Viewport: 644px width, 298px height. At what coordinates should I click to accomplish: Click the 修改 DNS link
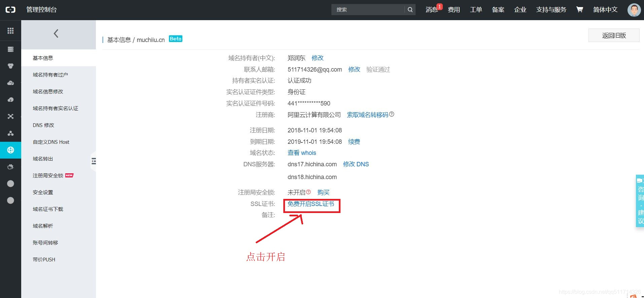coord(356,164)
